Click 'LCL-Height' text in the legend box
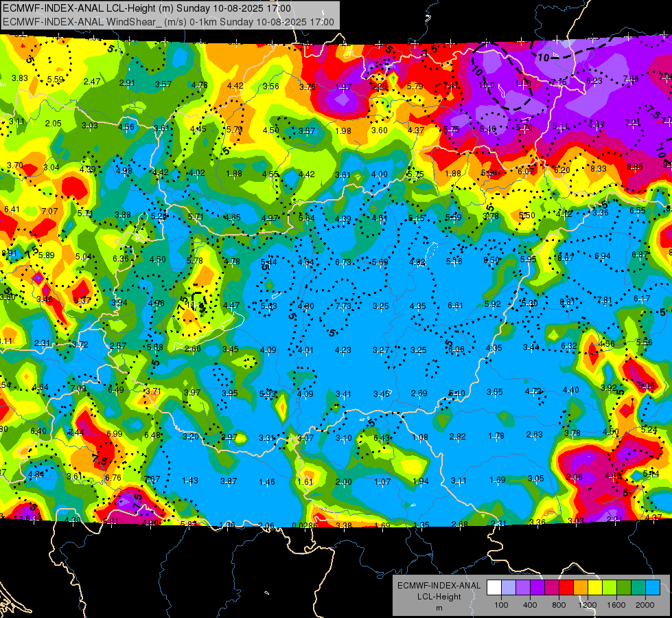672x618 pixels. coord(439,597)
